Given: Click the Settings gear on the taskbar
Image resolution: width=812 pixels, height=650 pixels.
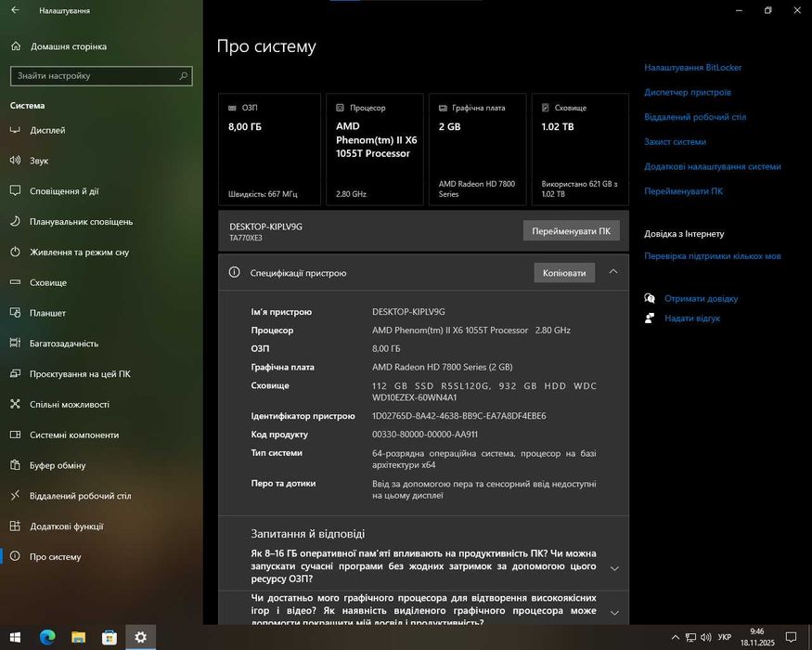Looking at the screenshot, I should [x=140, y=637].
